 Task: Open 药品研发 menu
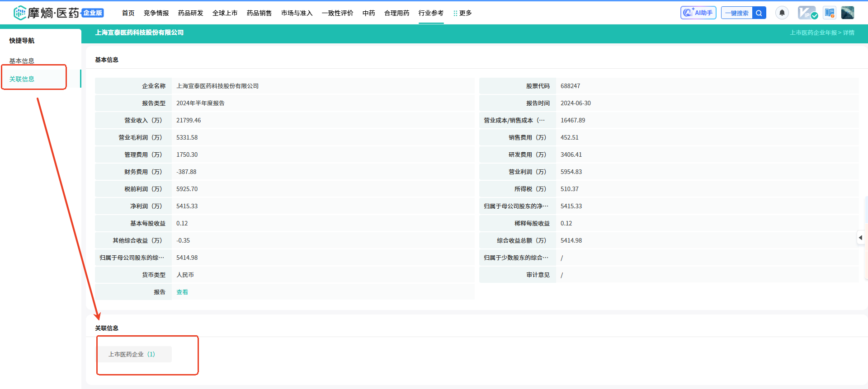point(191,13)
